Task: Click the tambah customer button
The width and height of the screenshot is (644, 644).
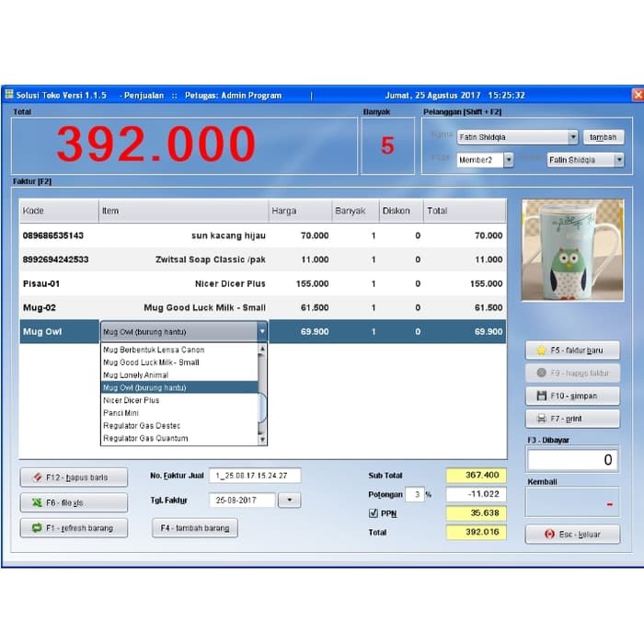Action: click(604, 137)
